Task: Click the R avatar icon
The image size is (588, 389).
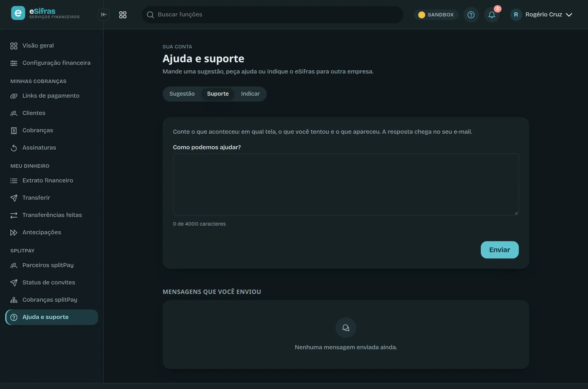Action: point(516,15)
